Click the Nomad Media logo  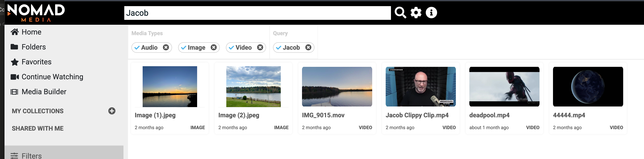click(x=36, y=13)
